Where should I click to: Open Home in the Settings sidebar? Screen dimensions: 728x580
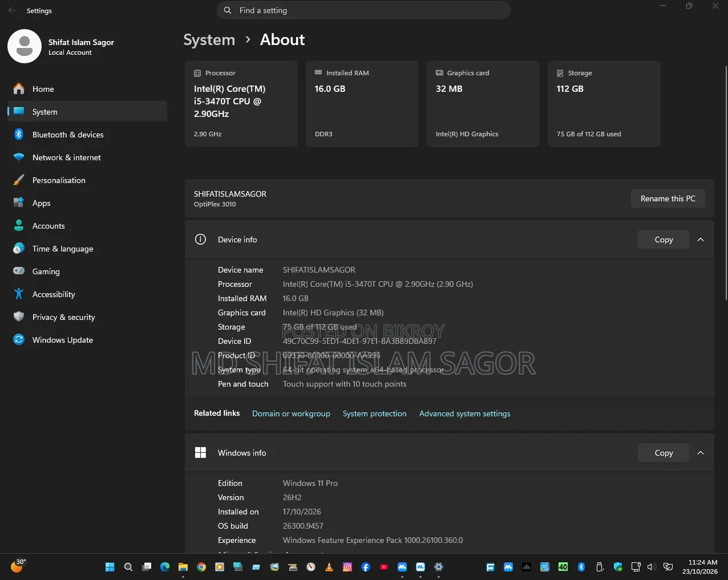[x=87, y=89]
